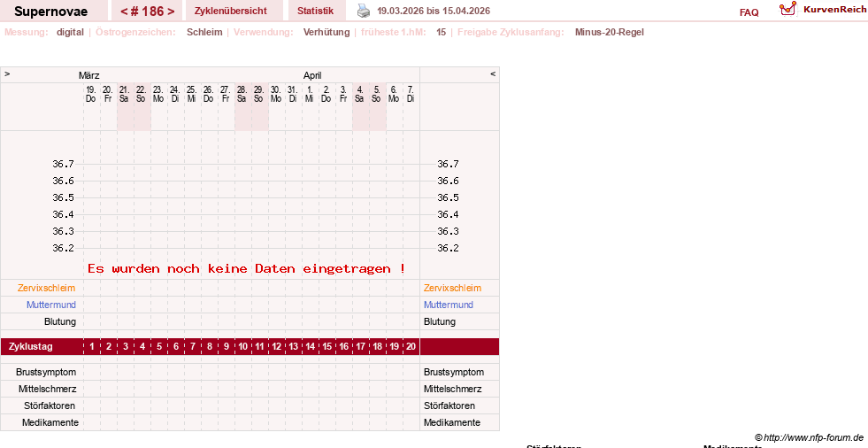Click the date range 19.03.2026 bis 15.04.2026
Viewport: 868px width, 448px height.
[434, 12]
